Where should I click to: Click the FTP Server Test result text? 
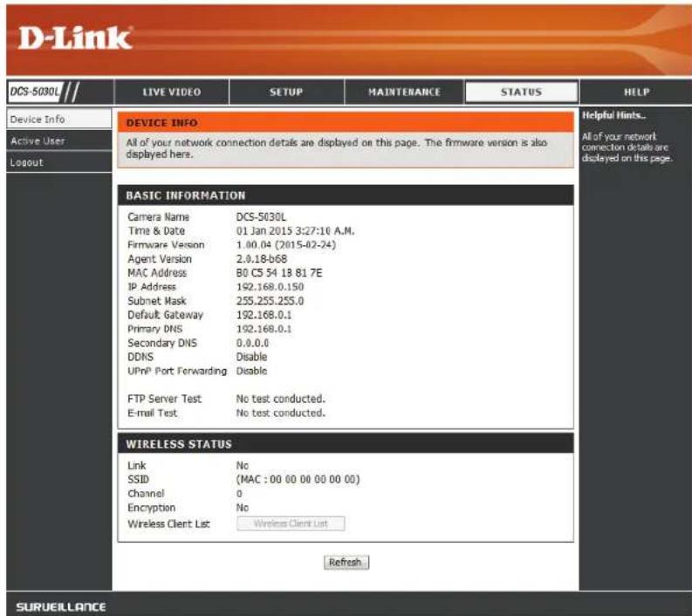click(x=280, y=399)
